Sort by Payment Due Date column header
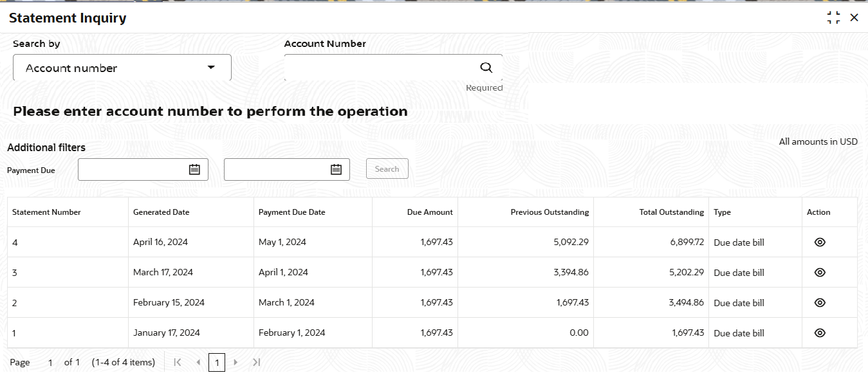The image size is (868, 384). pyautogui.click(x=292, y=212)
